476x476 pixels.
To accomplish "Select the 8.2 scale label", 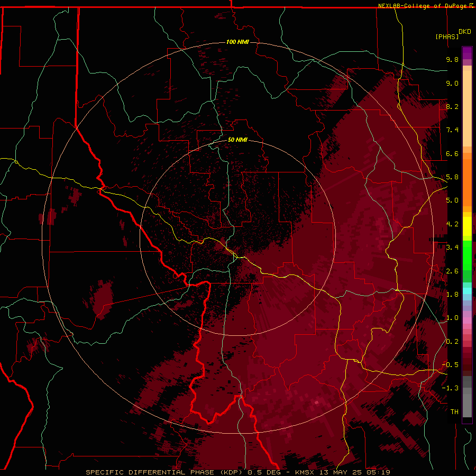I will (452, 106).
